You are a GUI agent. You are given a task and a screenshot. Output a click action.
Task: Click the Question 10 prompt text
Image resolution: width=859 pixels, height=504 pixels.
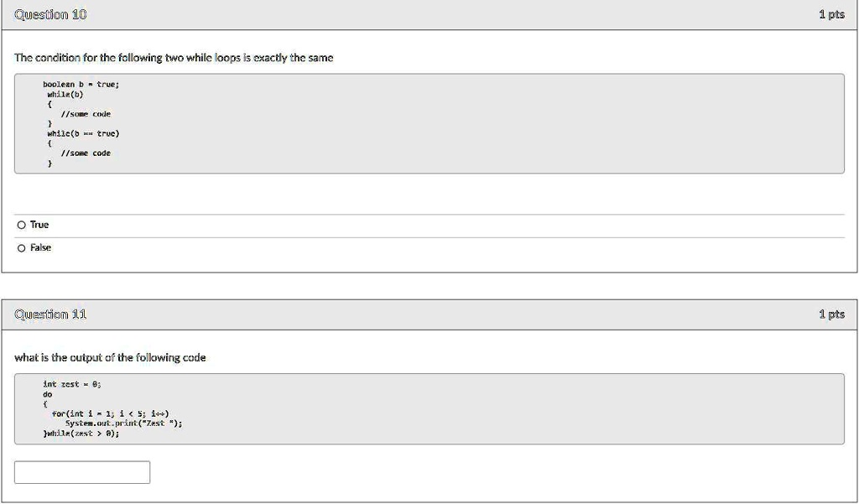pyautogui.click(x=176, y=57)
